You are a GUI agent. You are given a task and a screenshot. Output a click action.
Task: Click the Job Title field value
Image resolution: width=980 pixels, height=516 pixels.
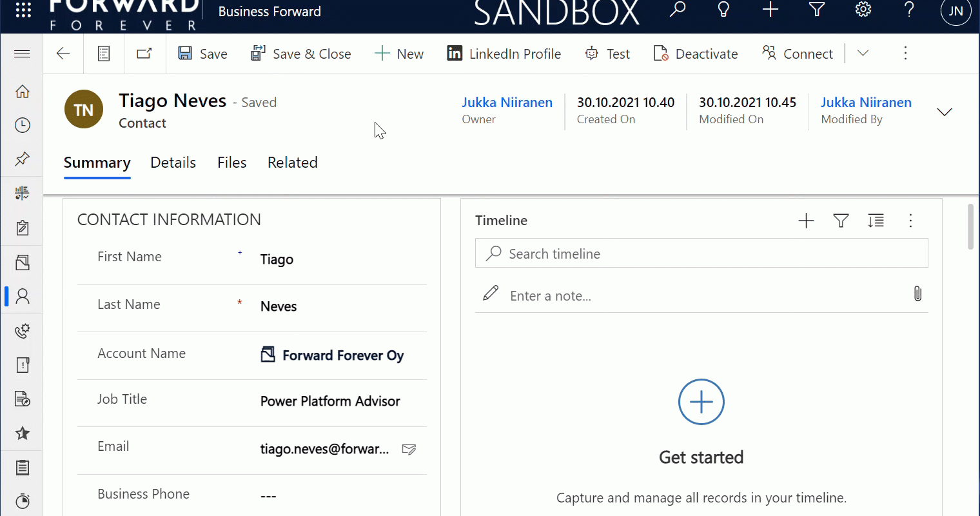pos(330,401)
